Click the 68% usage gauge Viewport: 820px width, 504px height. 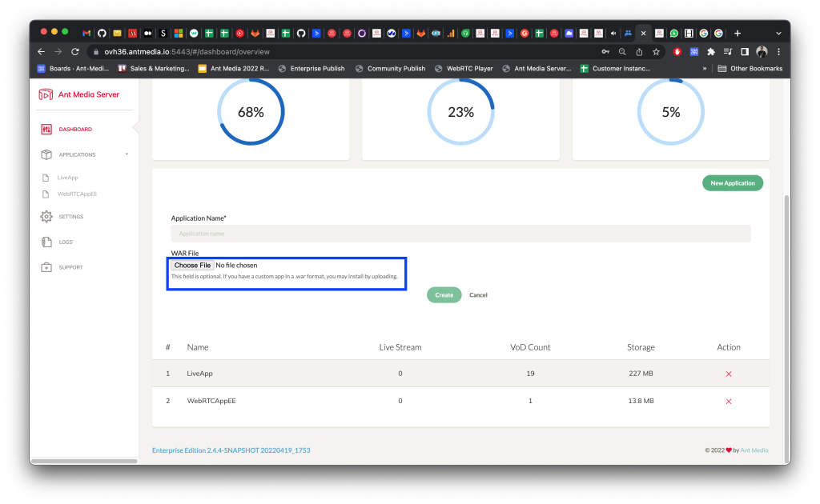pos(251,112)
